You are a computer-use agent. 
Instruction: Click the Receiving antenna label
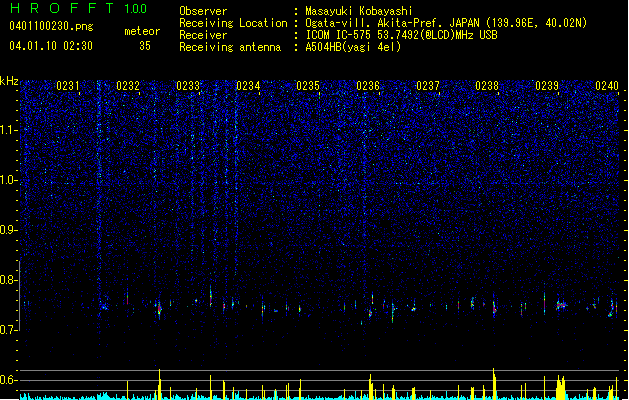[230, 47]
